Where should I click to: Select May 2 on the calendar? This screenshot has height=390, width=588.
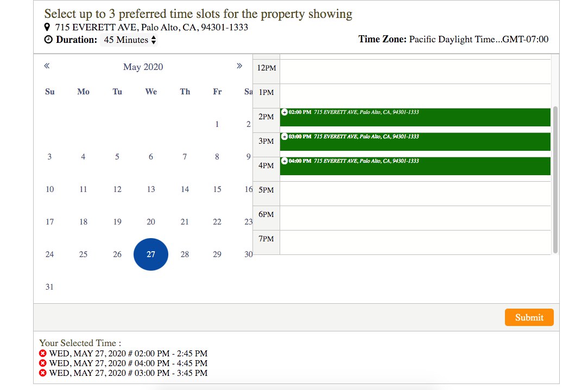248,124
